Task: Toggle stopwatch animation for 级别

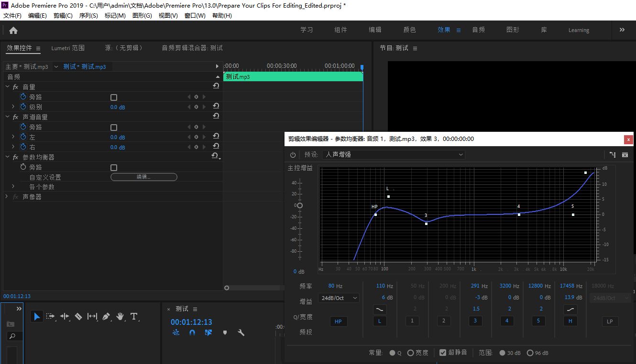Action: point(23,107)
